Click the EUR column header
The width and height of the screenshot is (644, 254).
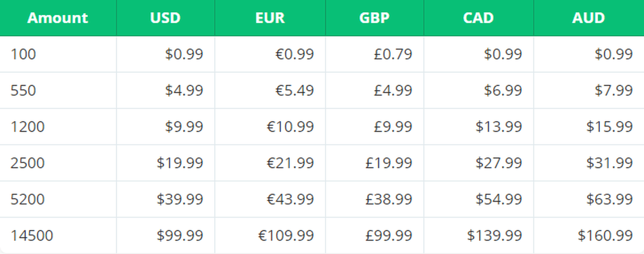click(x=270, y=18)
